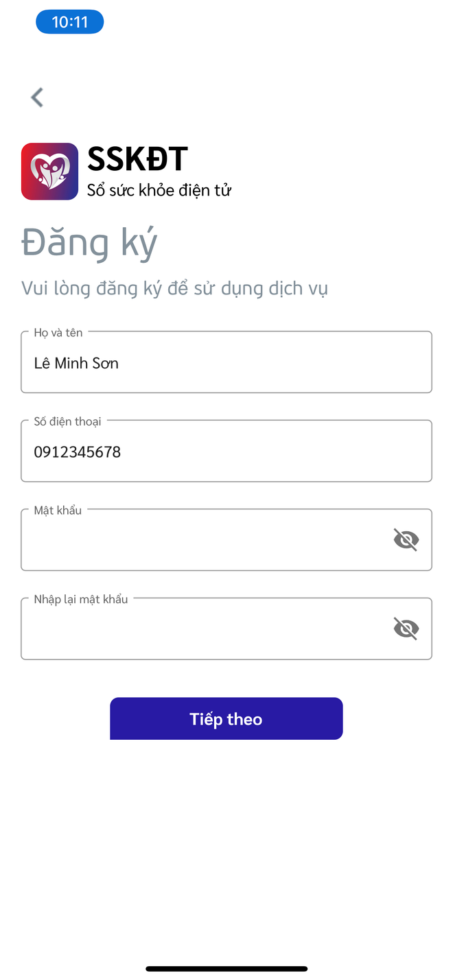Click the Sổ sức khỏe điện tử subtitle

(159, 191)
